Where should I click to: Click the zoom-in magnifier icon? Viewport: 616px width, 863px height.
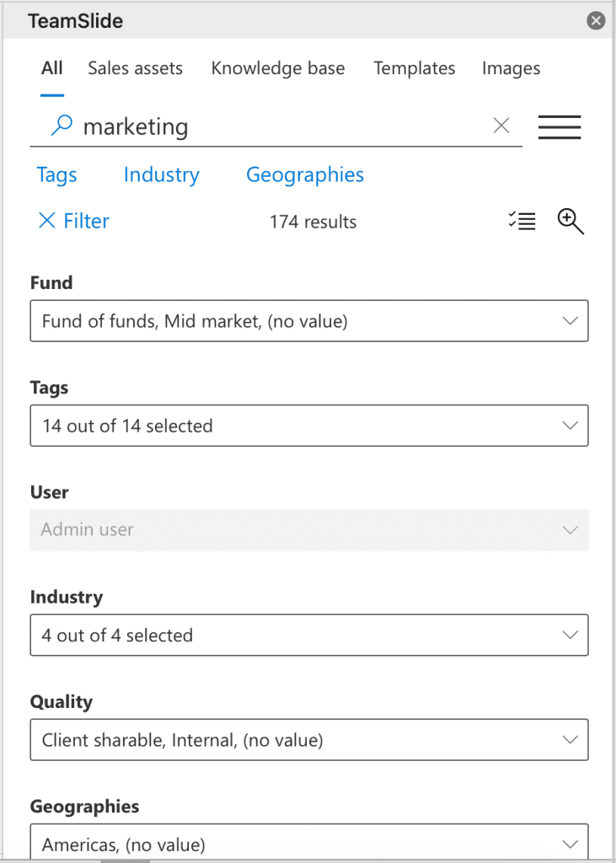point(570,222)
